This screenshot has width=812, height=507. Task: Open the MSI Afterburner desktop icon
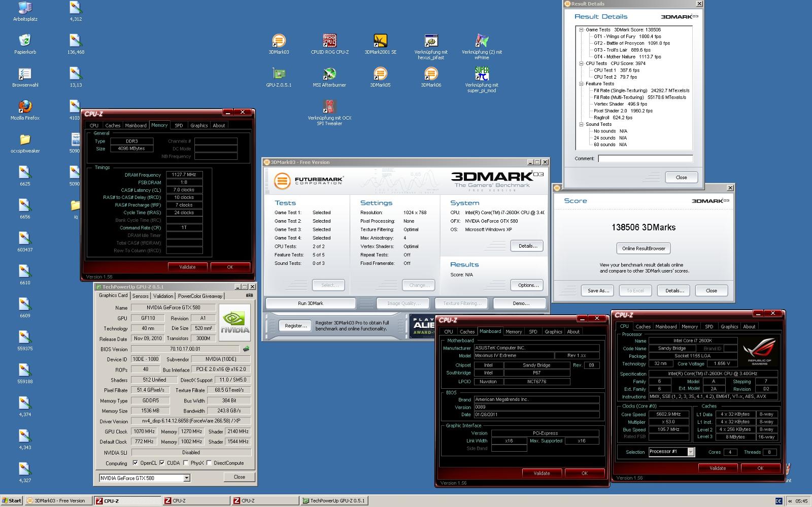point(329,74)
